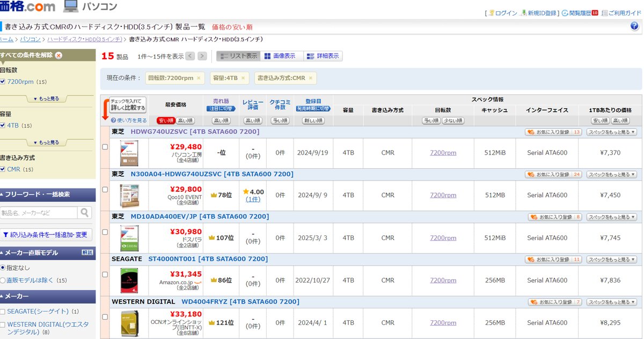Check the SEAGATE maker checkbox
The image size is (644, 339).
pos(3,312)
